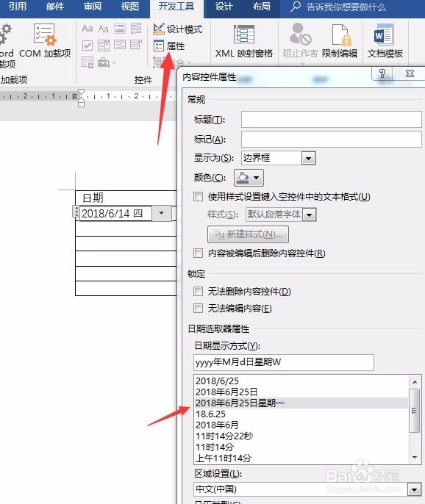Switch to 视图 View tab
The height and width of the screenshot is (504, 425).
130,7
